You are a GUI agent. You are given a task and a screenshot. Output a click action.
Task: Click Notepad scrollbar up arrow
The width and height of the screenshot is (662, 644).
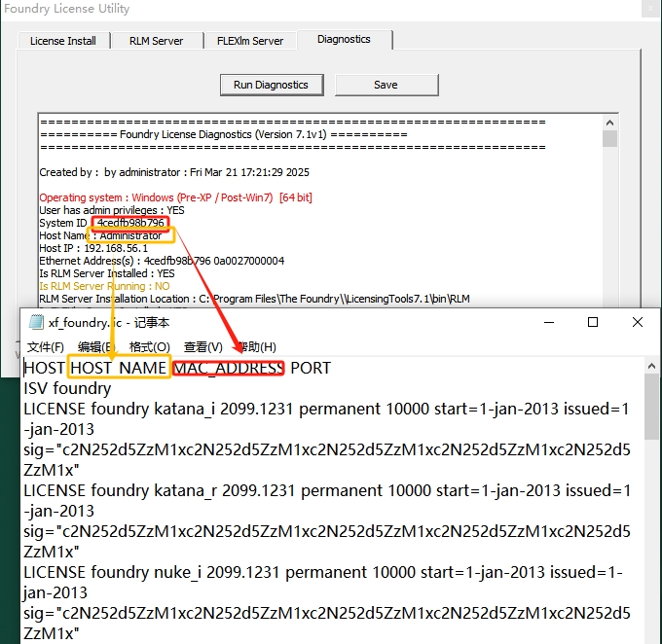[x=651, y=367]
